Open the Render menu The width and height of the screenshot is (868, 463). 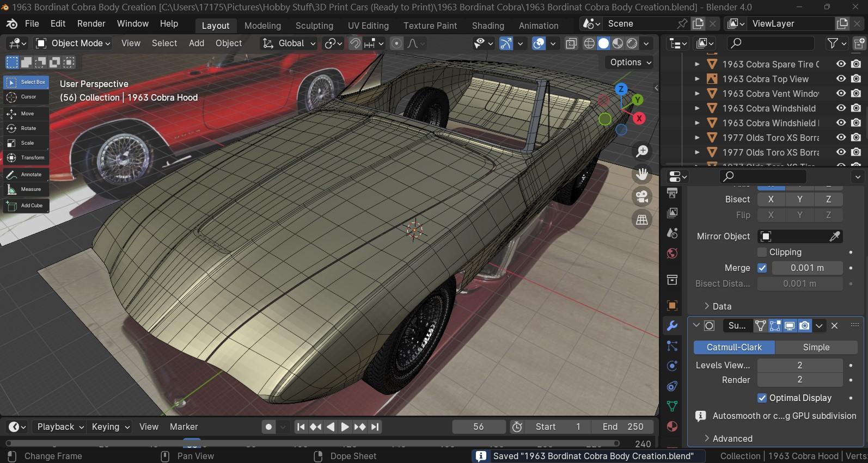pos(91,24)
